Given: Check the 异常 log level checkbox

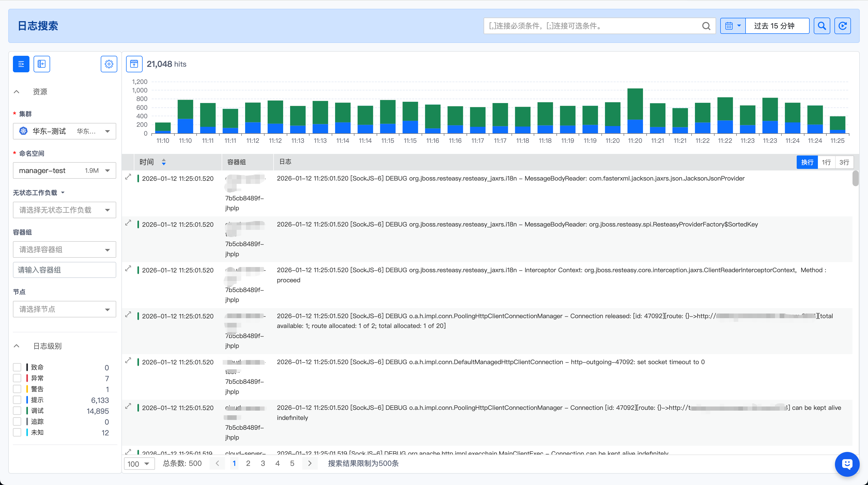Looking at the screenshot, I should [x=17, y=378].
